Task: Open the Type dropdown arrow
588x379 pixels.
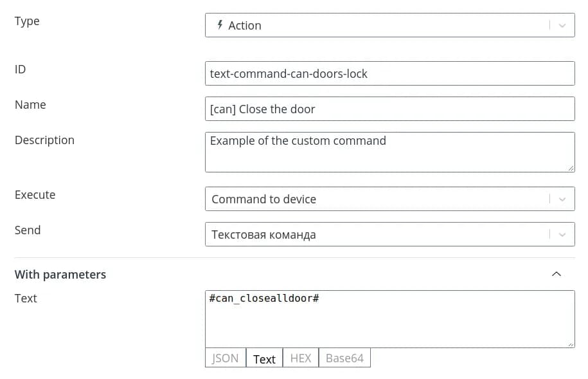Action: coord(562,26)
